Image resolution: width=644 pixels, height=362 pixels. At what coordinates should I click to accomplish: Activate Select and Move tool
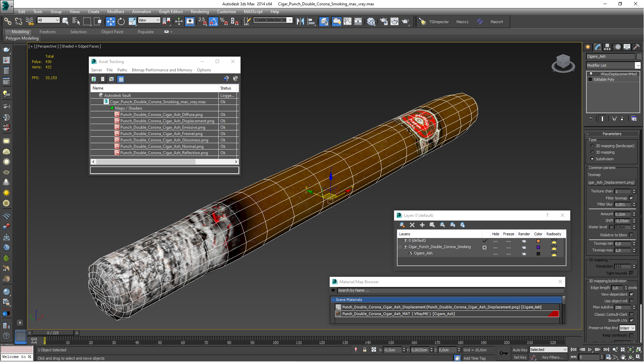pyautogui.click(x=110, y=21)
